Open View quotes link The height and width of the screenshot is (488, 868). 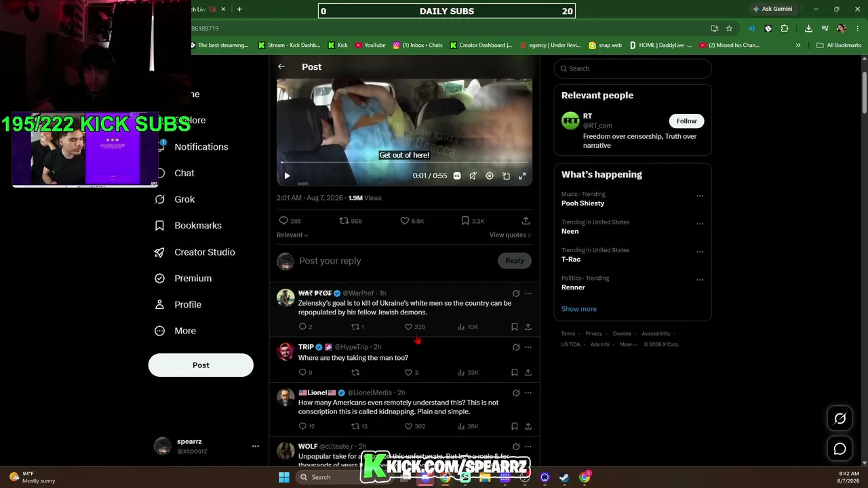[510, 235]
